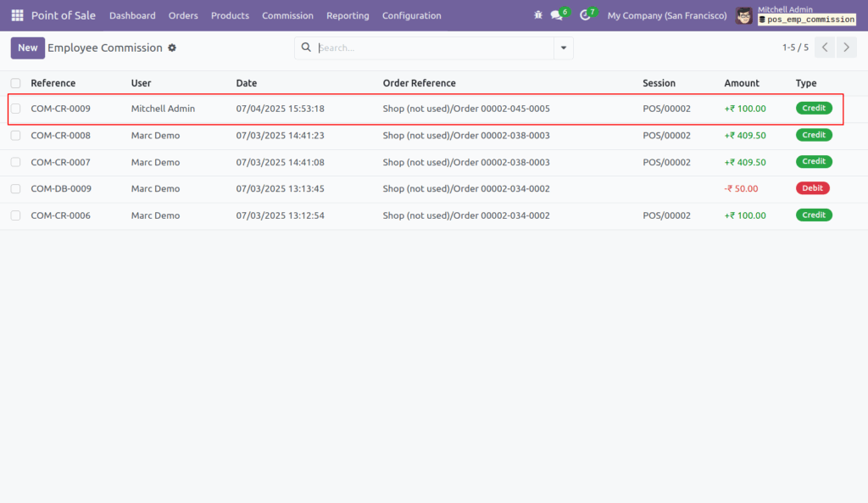Click the New button
Image resolution: width=868 pixels, height=503 pixels.
tap(27, 48)
